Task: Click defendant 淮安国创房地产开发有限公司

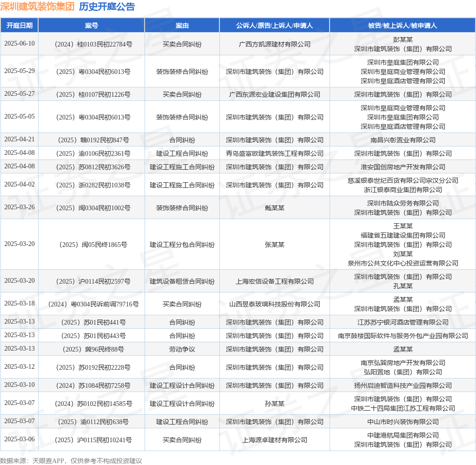Action: tap(403, 167)
